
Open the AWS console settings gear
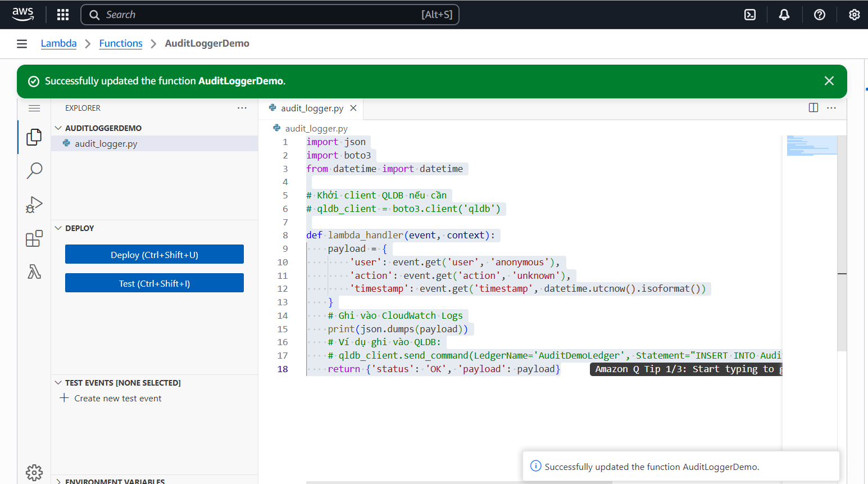[855, 15]
